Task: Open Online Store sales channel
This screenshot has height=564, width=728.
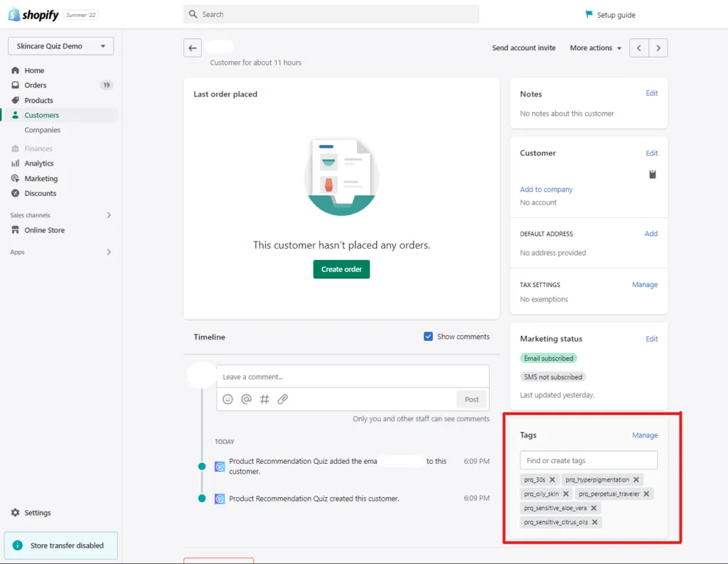Action: (45, 230)
